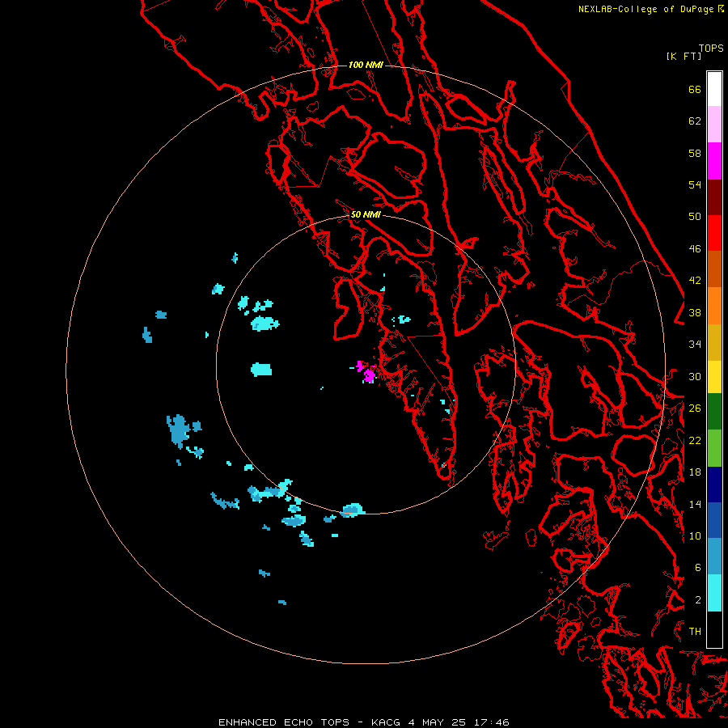The width and height of the screenshot is (728, 728).
Task: Click the light blue 6 kft swatch
Action: (714, 557)
